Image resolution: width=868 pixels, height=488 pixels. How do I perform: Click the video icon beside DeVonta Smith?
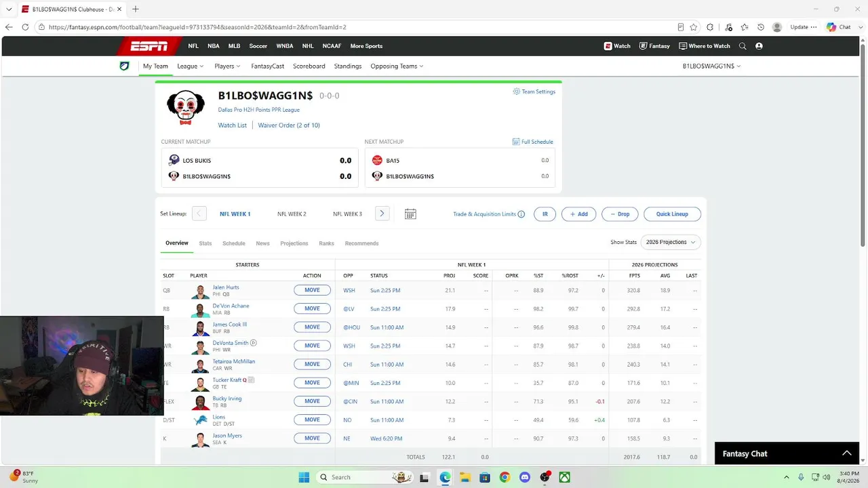(254, 343)
